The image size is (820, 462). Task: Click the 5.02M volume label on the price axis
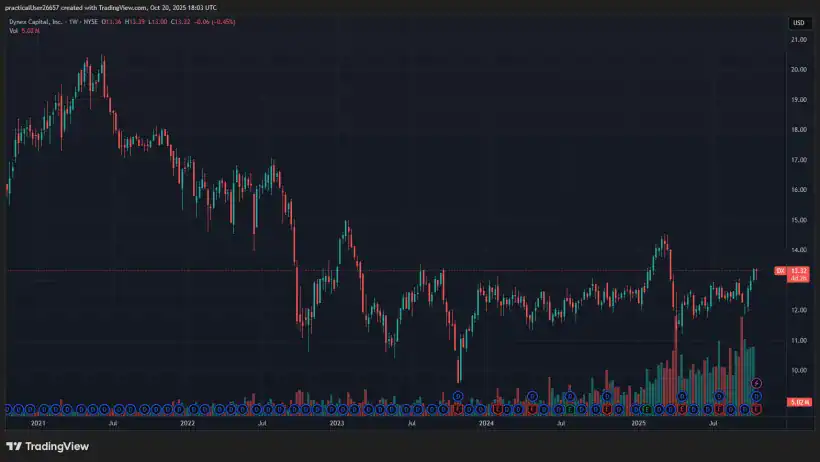(799, 402)
